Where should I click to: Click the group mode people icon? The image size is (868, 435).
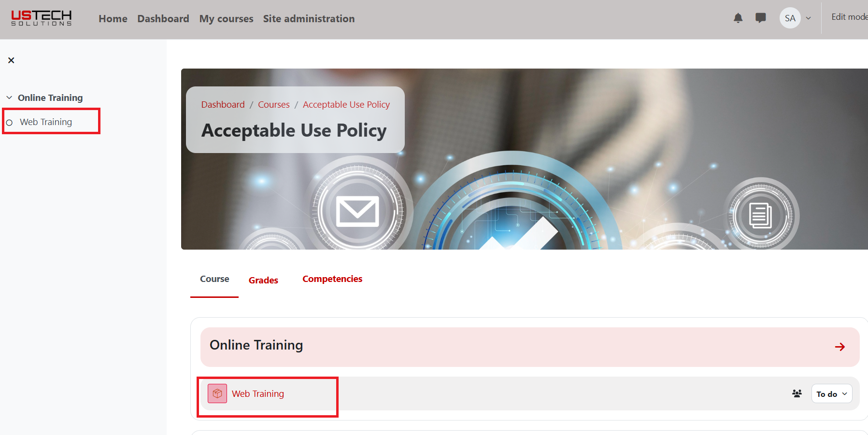click(797, 394)
